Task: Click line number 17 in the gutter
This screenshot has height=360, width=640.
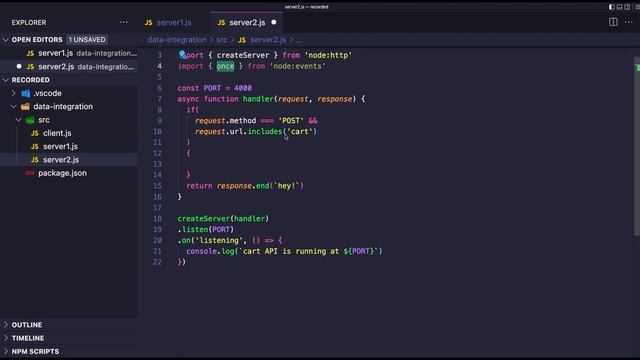Action: [157, 208]
